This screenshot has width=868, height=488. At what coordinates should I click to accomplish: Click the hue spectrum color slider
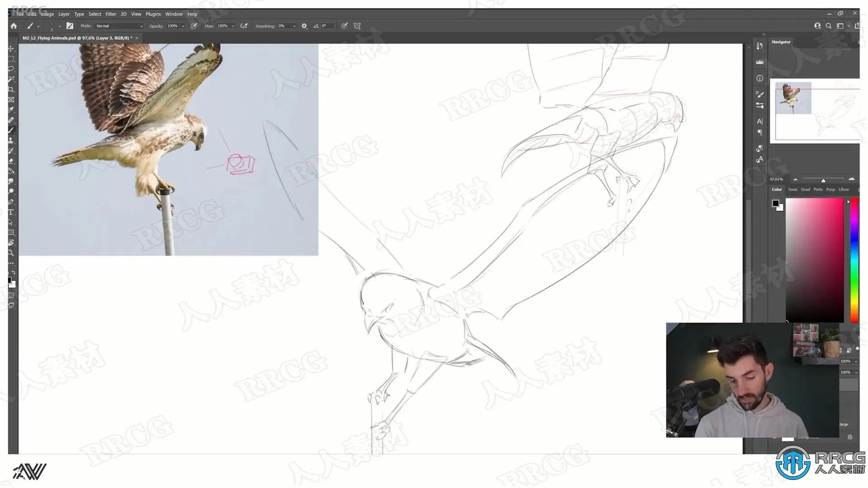(854, 260)
